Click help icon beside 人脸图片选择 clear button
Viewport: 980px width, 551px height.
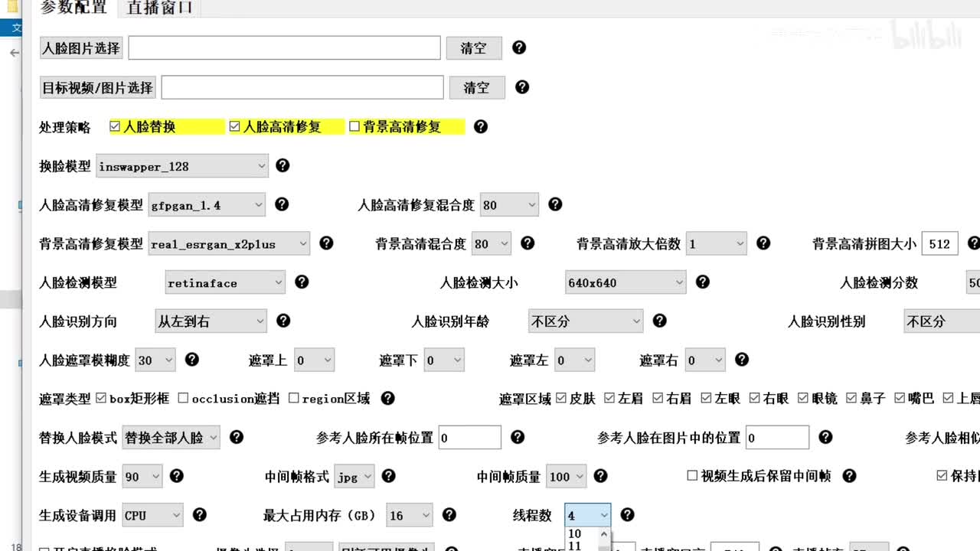tap(519, 47)
